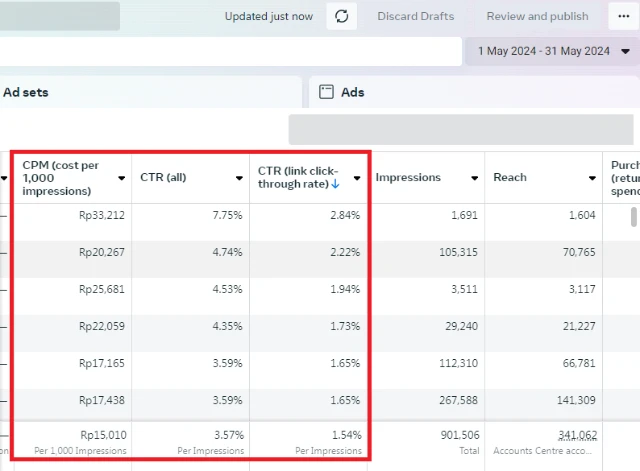
Task: Switch to the Ads tab
Action: pyautogui.click(x=352, y=92)
